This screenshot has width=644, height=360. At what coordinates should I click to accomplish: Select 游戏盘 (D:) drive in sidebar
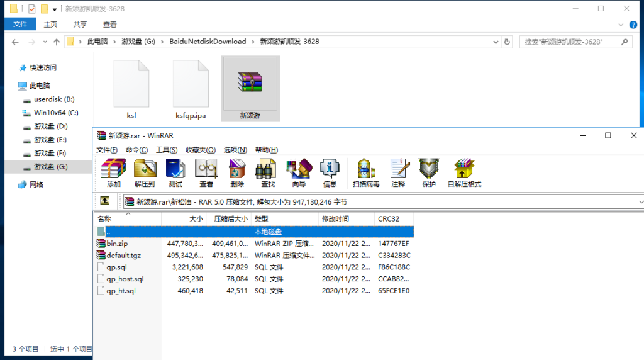click(x=50, y=126)
